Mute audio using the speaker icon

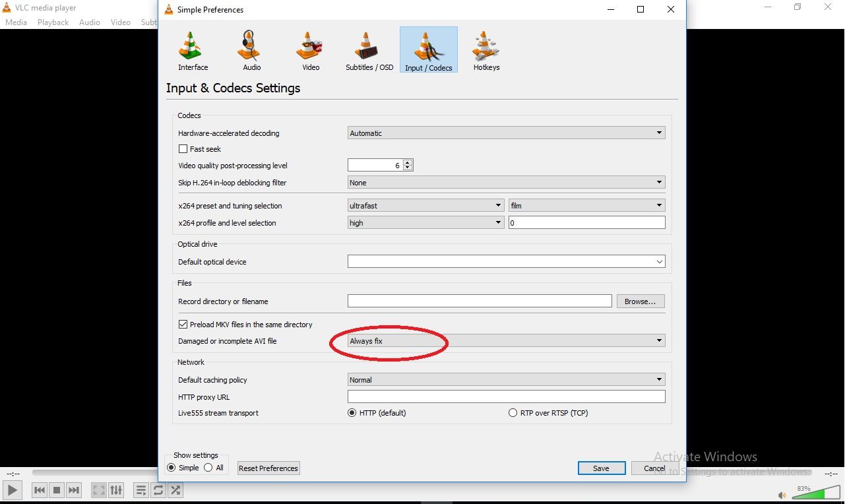(782, 495)
